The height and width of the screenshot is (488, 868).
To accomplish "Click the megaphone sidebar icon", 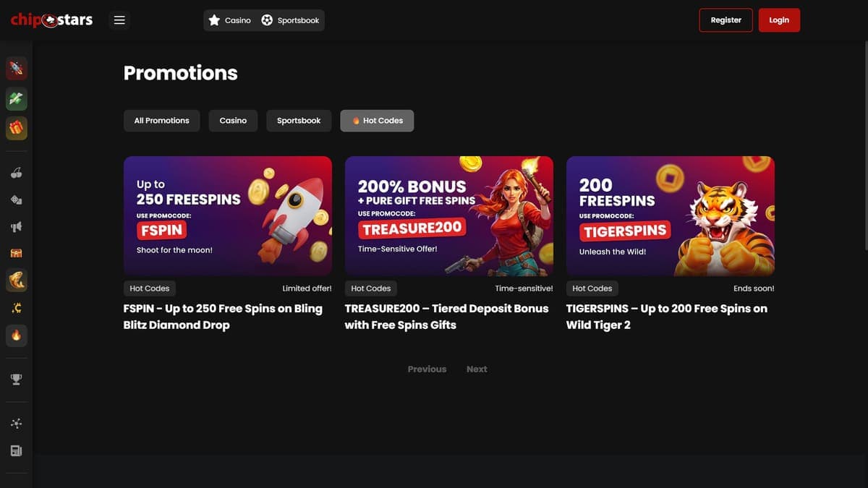I will click(17, 226).
